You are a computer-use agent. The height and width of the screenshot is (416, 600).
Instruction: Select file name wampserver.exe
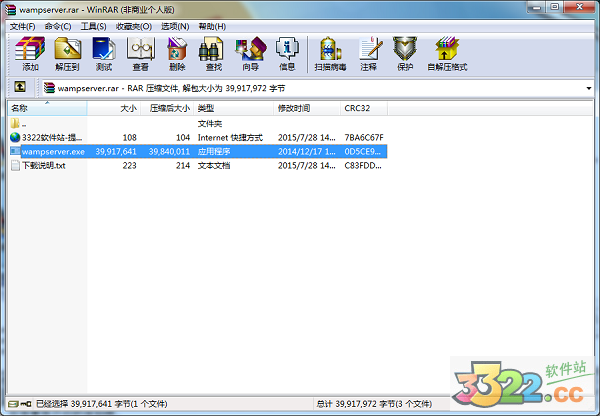[x=53, y=152]
